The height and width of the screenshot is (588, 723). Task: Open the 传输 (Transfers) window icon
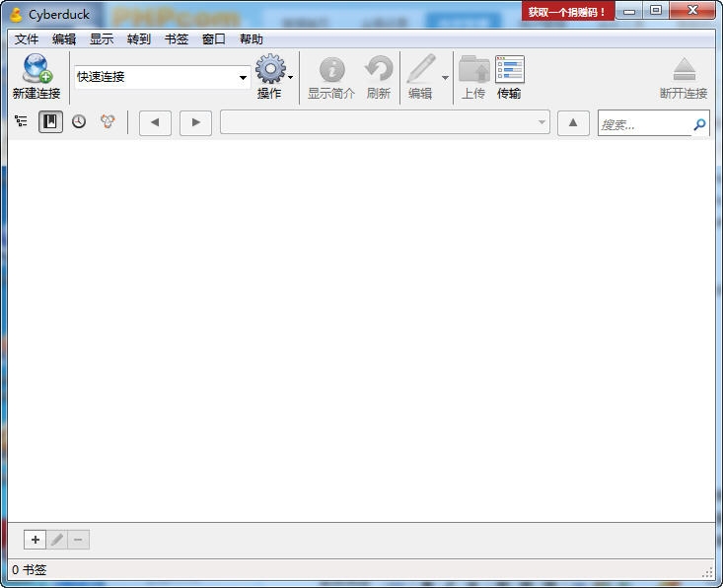pos(509,70)
